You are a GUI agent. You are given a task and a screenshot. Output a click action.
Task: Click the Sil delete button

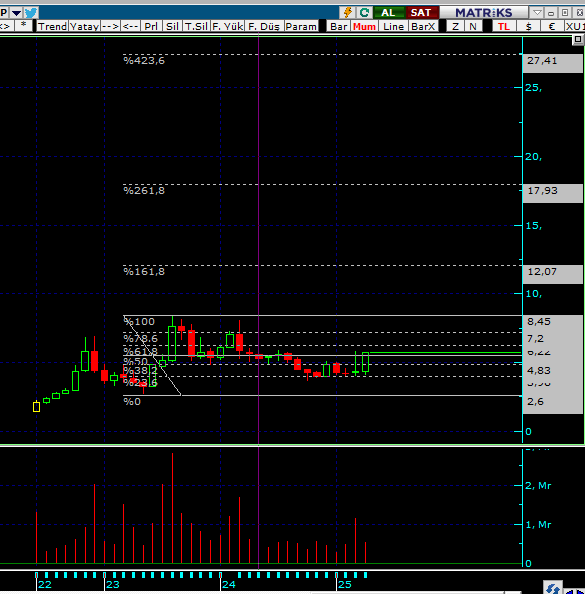point(172,26)
